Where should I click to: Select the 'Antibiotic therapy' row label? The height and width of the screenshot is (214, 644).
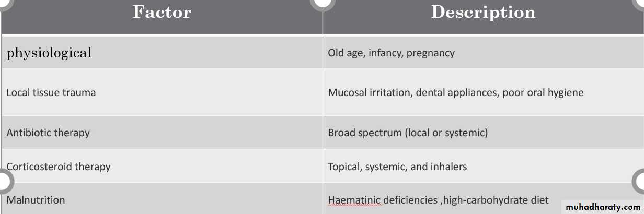48,133
